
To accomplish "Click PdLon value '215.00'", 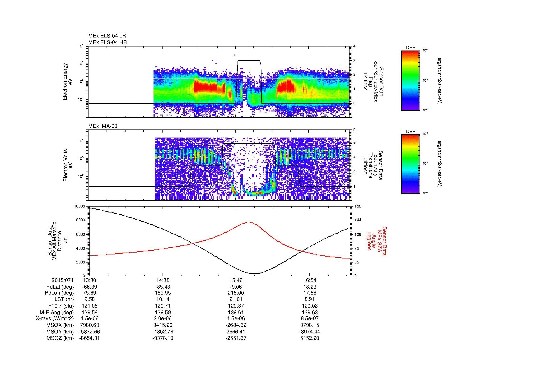I will [236, 293].
